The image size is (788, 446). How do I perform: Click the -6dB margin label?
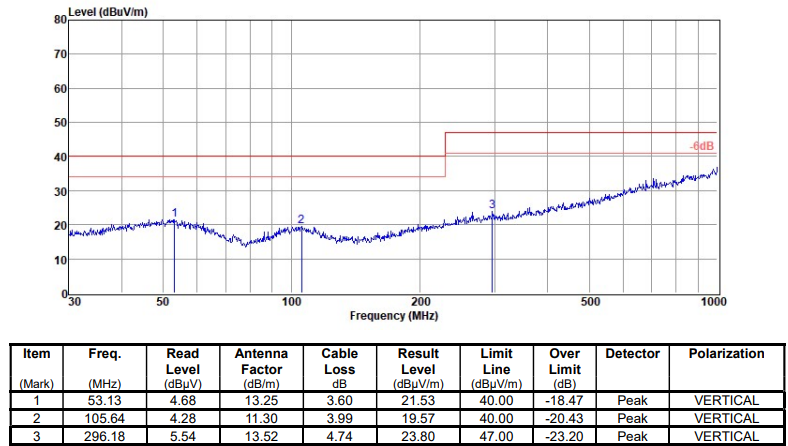coord(701,146)
